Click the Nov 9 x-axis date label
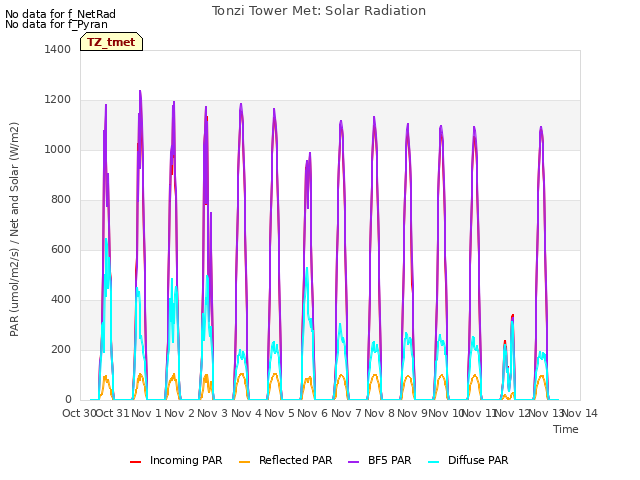The image size is (640, 480). 412,413
